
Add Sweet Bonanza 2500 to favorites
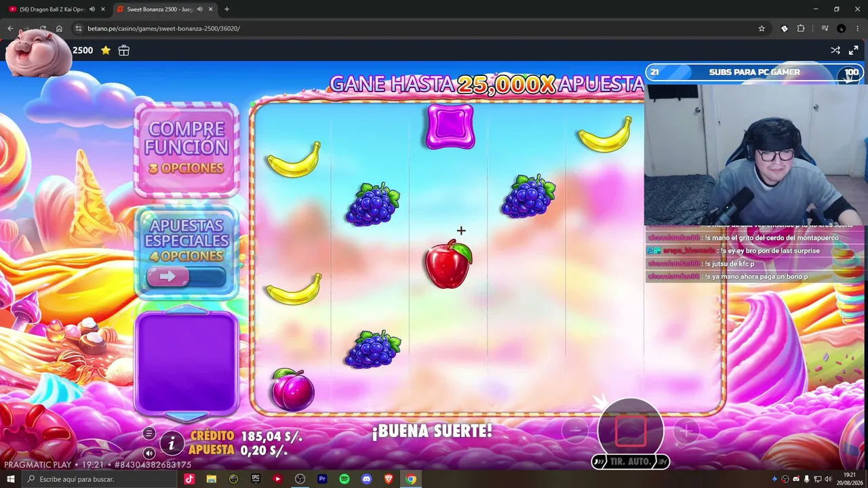[106, 50]
